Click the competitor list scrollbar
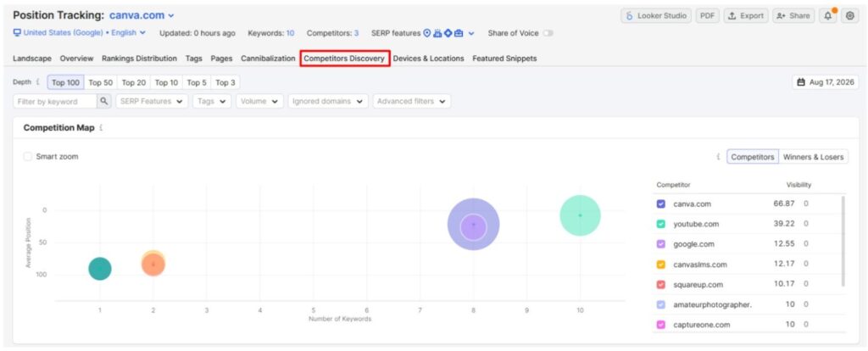 tap(843, 241)
